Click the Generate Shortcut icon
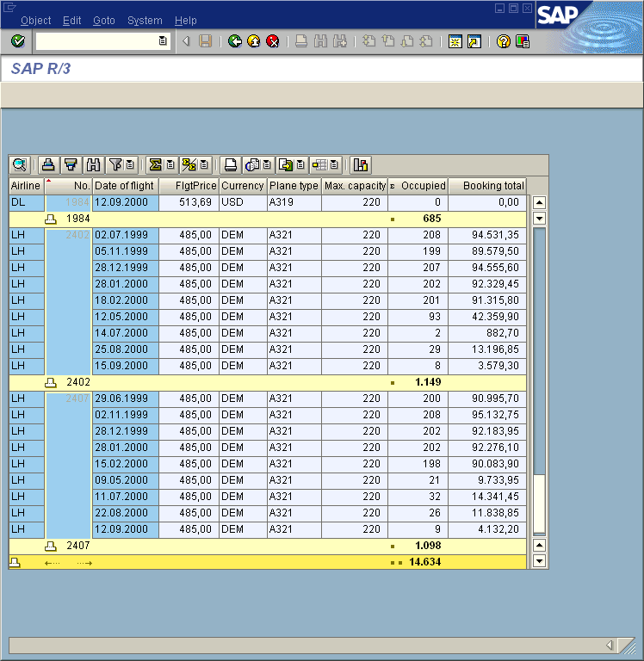644x661 pixels. (474, 41)
